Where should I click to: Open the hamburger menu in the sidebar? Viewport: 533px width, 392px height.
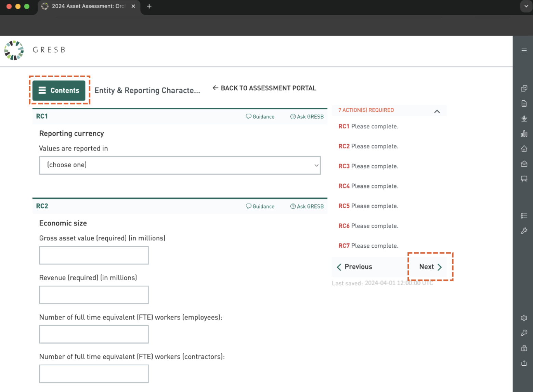[524, 51]
